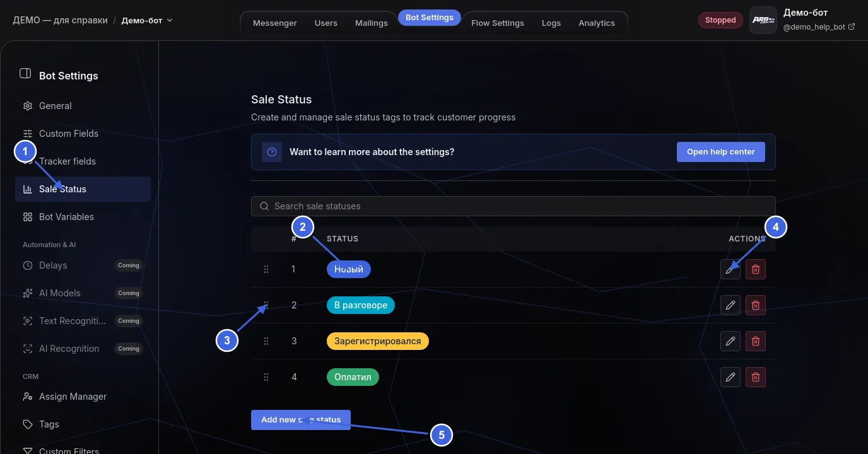Click the Tags label icon
The width and height of the screenshot is (868, 454).
point(28,424)
